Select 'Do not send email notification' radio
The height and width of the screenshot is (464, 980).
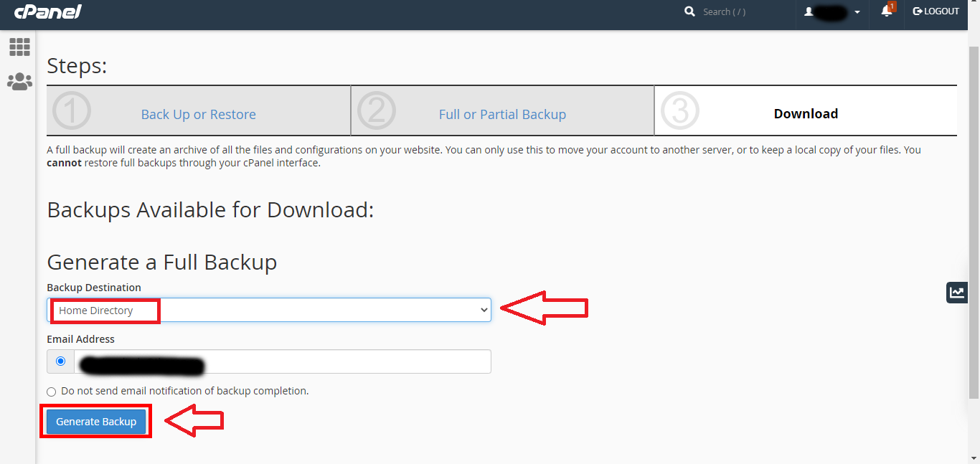(x=51, y=392)
